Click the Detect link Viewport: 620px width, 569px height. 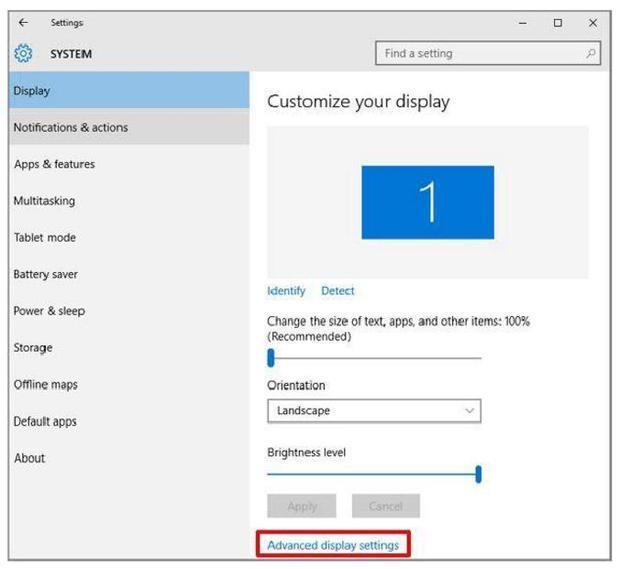coord(338,291)
